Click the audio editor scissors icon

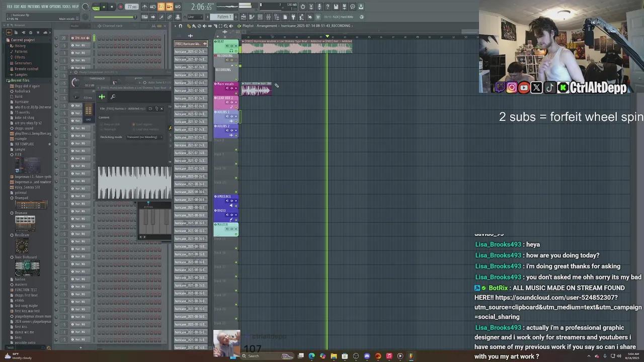coord(311,7)
